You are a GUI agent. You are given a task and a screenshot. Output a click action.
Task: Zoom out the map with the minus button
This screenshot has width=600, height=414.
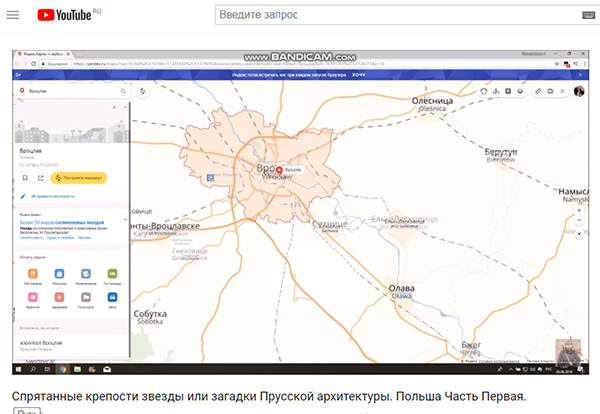coord(579,220)
